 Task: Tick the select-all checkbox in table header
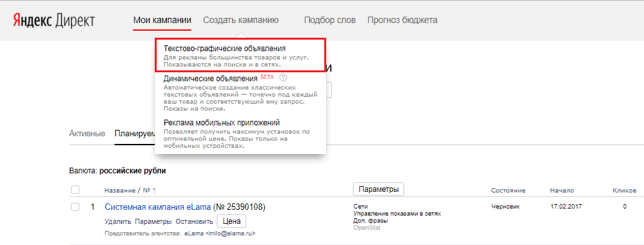click(75, 190)
